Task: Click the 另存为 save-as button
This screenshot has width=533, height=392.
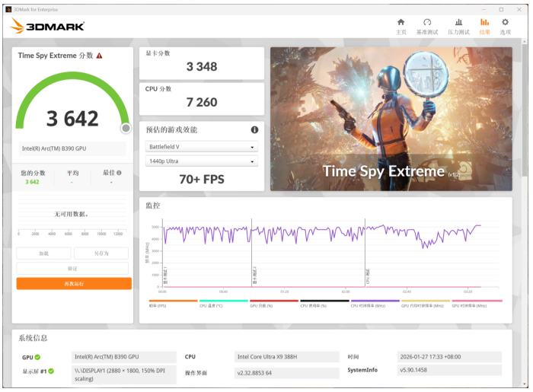Action: pos(101,253)
